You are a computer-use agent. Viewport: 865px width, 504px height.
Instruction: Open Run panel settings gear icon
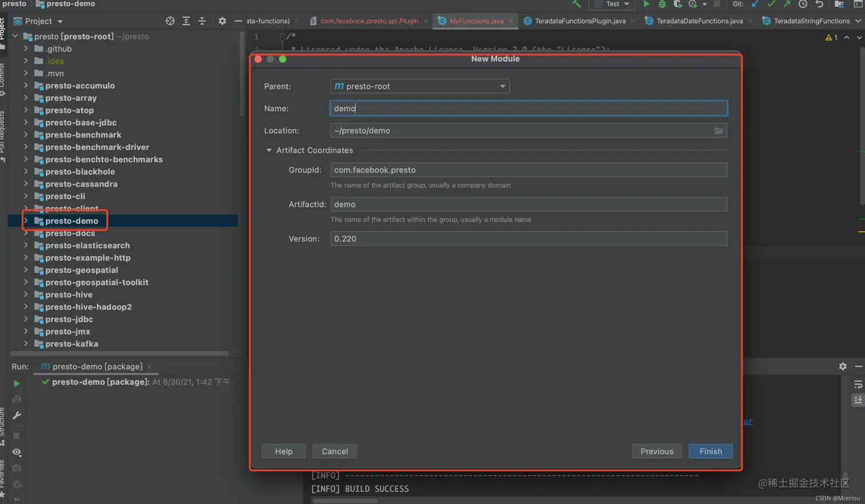(843, 366)
